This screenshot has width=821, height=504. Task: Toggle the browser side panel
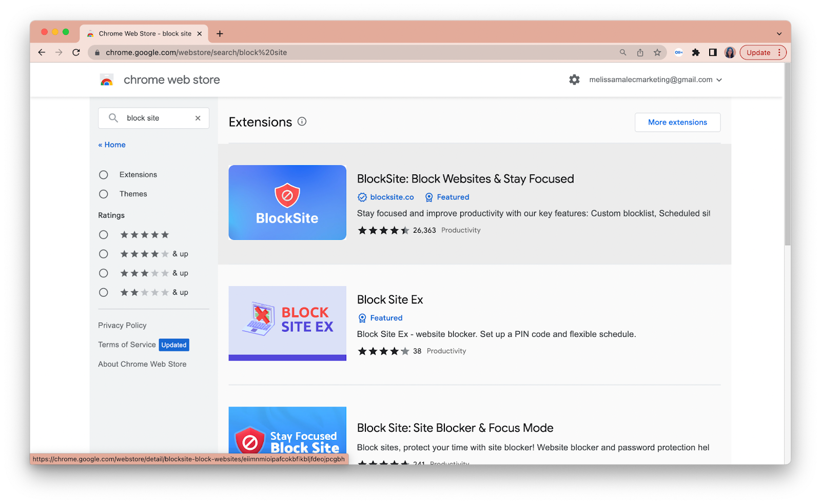pyautogui.click(x=713, y=52)
